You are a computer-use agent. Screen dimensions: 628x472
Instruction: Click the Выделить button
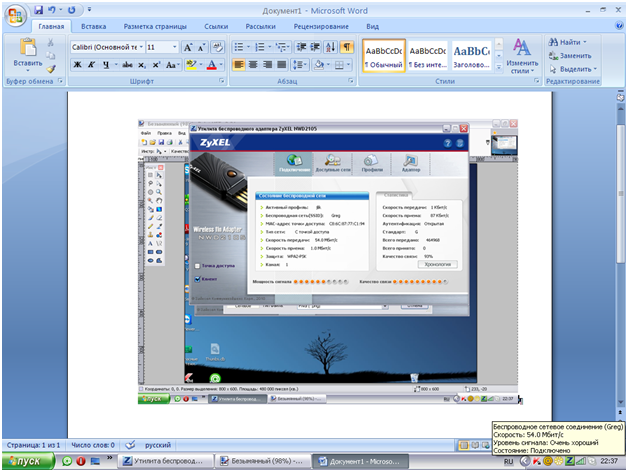[x=573, y=69]
